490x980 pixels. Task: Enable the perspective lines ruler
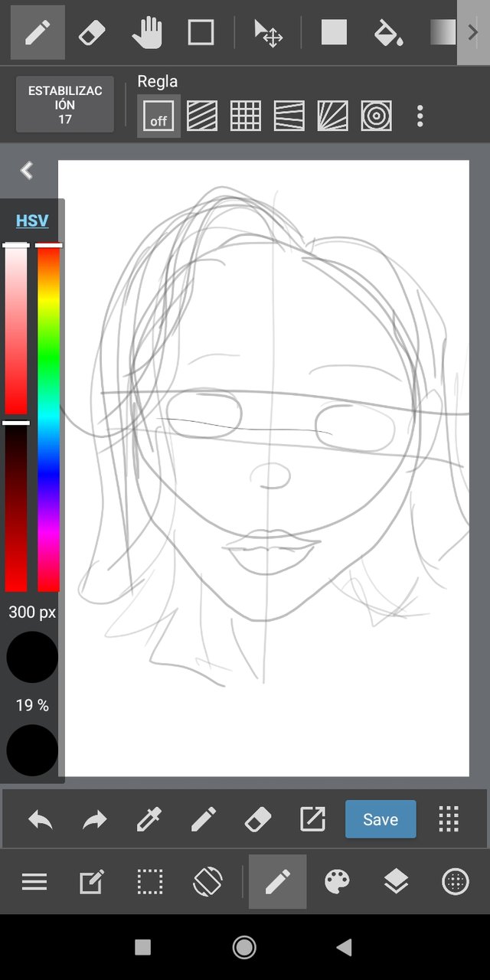point(289,116)
